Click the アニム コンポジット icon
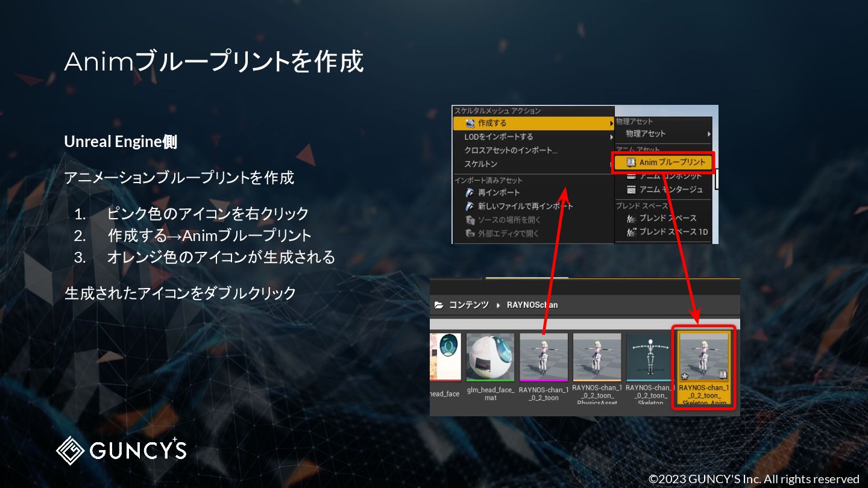This screenshot has width=868, height=488. click(x=631, y=176)
